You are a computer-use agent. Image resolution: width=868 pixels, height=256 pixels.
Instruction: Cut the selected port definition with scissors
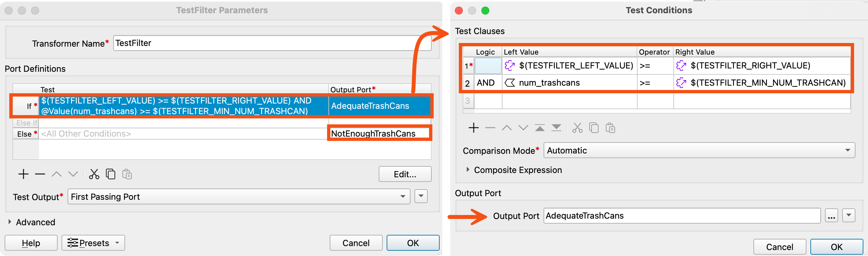[x=94, y=174]
